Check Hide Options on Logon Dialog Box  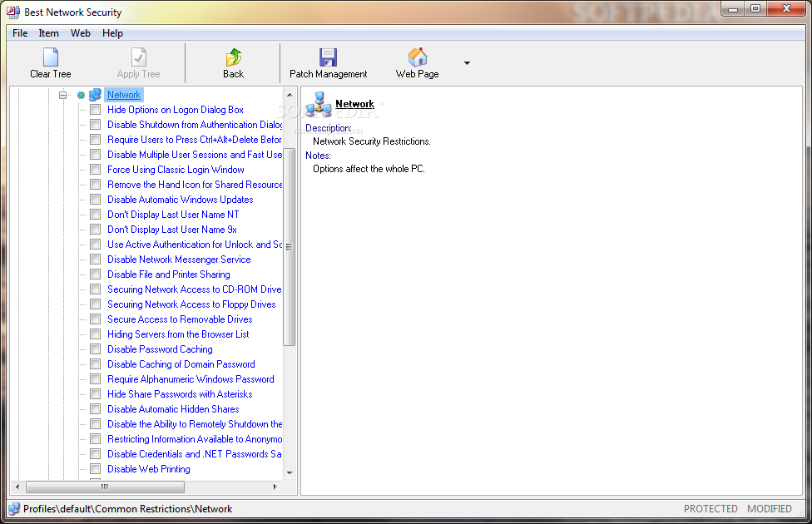click(96, 110)
